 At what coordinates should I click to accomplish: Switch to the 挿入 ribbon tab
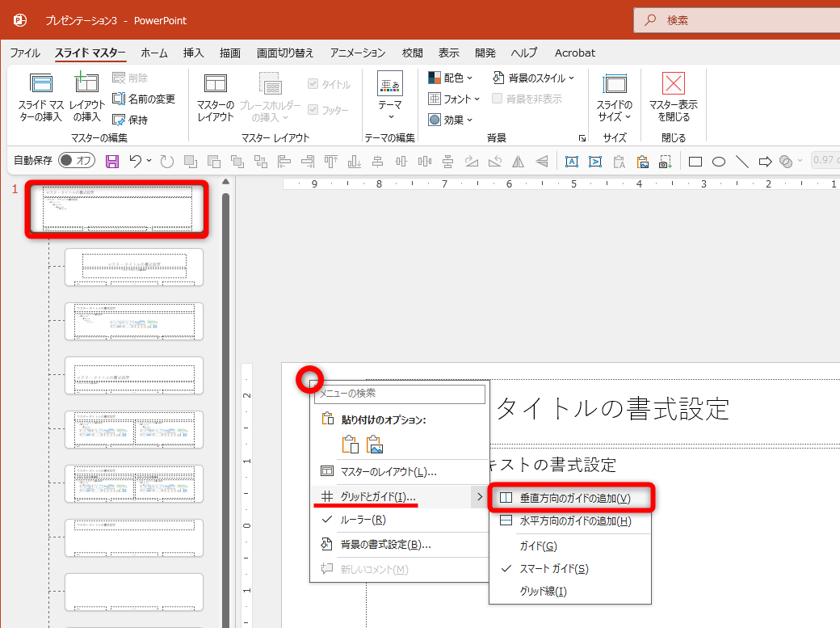[x=192, y=53]
